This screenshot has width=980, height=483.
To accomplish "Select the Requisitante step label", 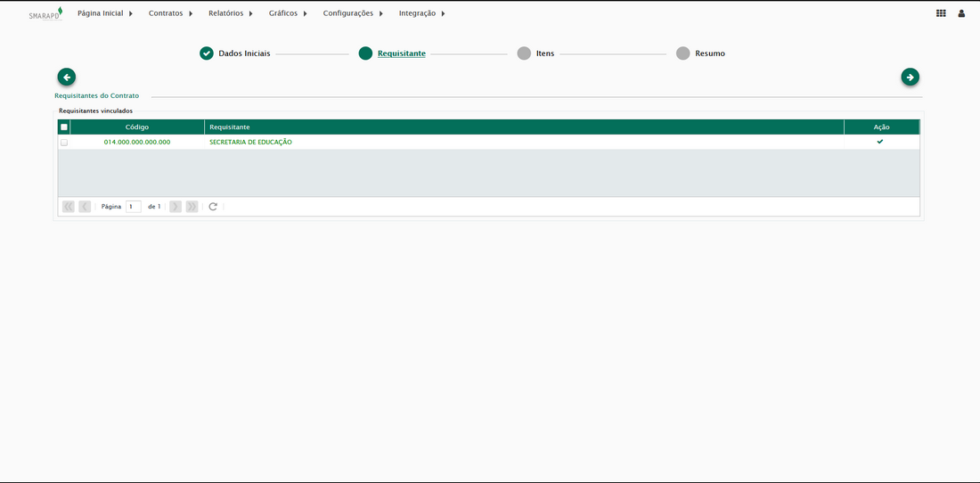I will [x=402, y=53].
